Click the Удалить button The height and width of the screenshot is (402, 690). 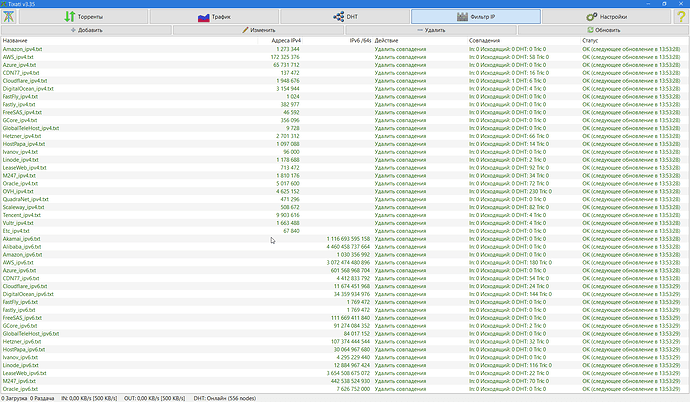431,30
